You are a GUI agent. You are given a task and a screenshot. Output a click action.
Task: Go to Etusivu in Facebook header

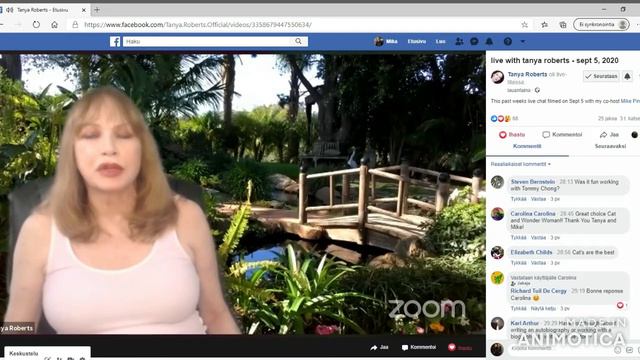point(416,41)
